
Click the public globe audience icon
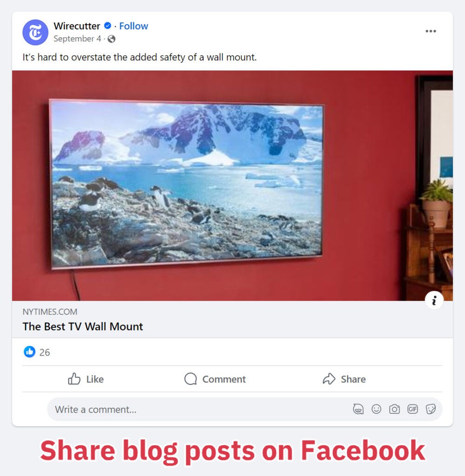[111, 39]
